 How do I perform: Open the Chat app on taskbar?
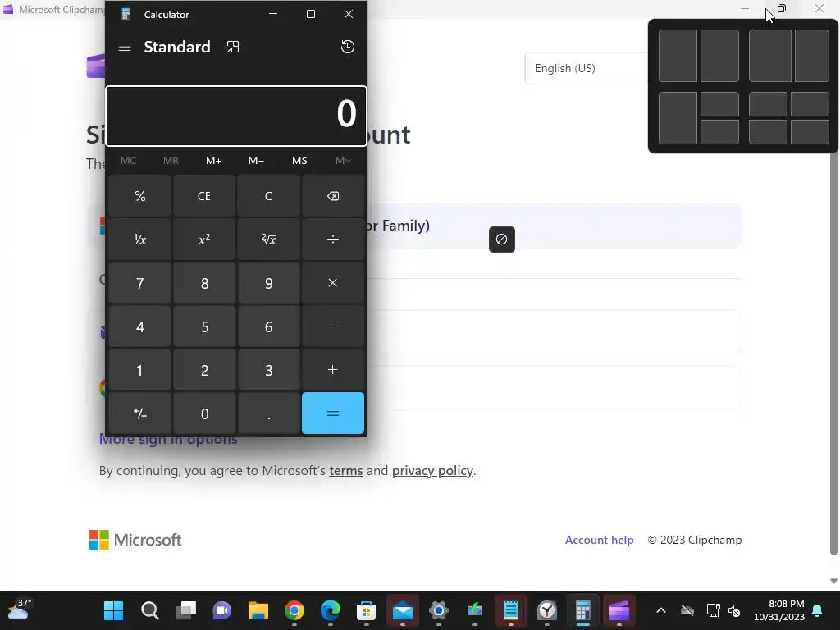tap(221, 610)
